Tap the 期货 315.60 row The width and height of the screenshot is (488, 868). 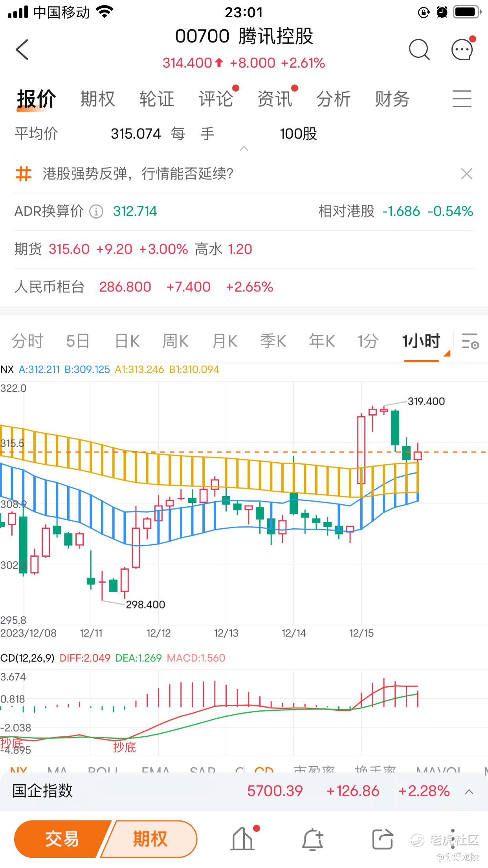pos(244,249)
